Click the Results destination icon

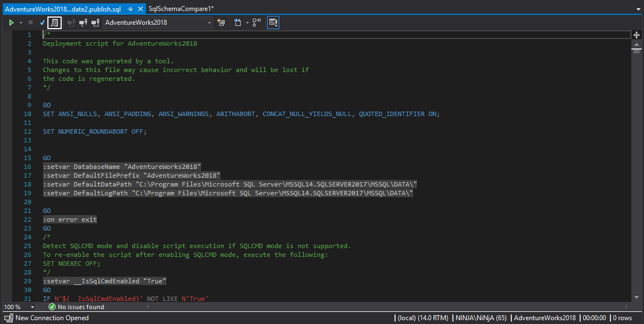(237, 23)
